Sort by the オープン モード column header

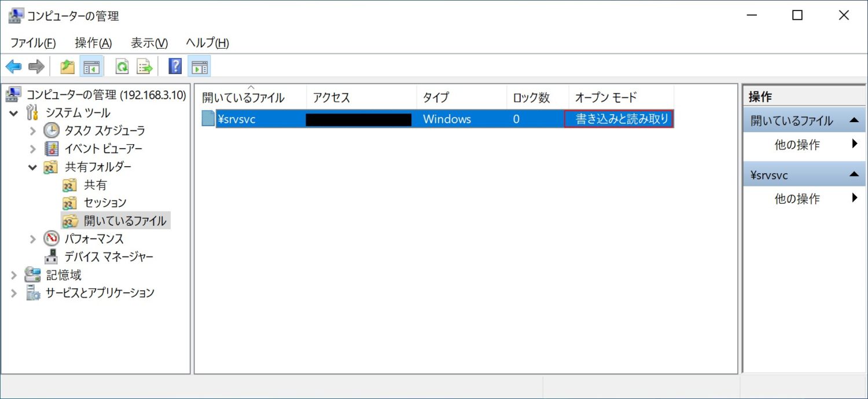(605, 98)
